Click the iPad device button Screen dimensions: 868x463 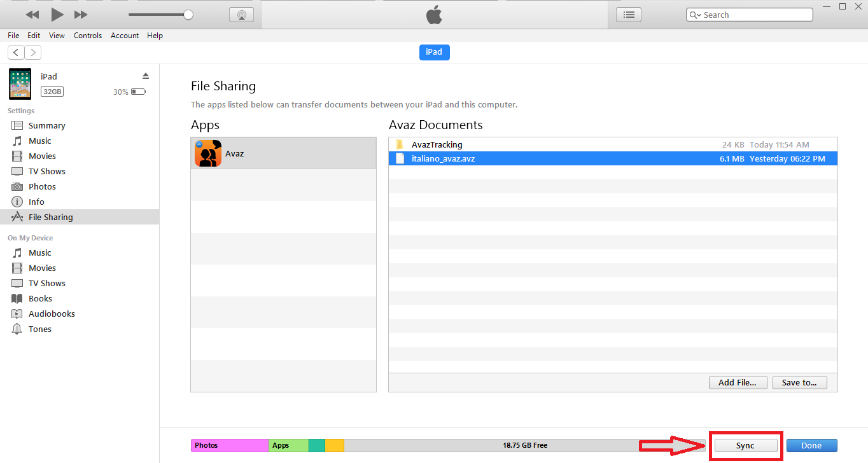tap(434, 52)
